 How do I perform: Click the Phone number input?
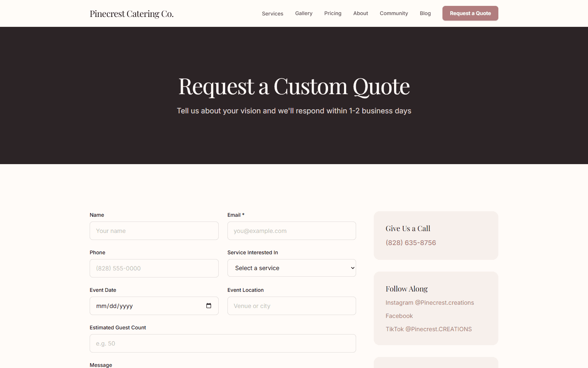pos(154,268)
